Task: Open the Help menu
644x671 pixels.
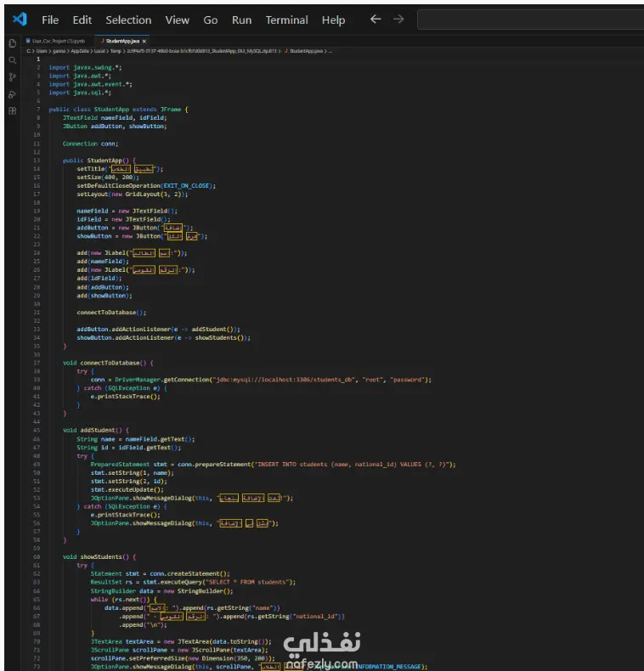Action: (x=333, y=20)
